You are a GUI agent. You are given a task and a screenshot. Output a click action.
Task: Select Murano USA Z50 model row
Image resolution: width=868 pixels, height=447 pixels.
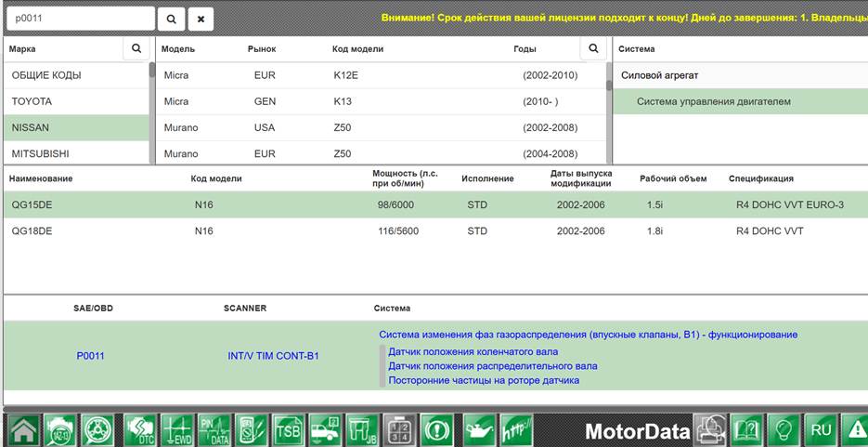pyautogui.click(x=381, y=127)
